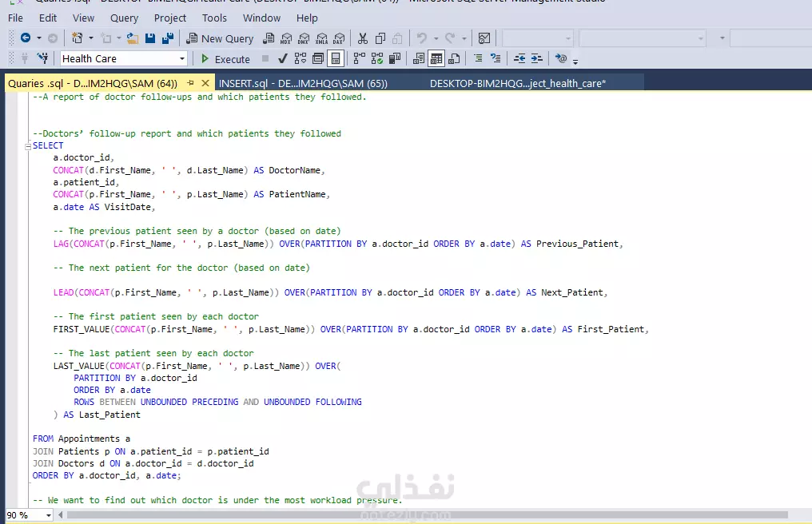The width and height of the screenshot is (812, 524).
Task: Toggle Include Actual Execution Plan
Action: coord(360,58)
